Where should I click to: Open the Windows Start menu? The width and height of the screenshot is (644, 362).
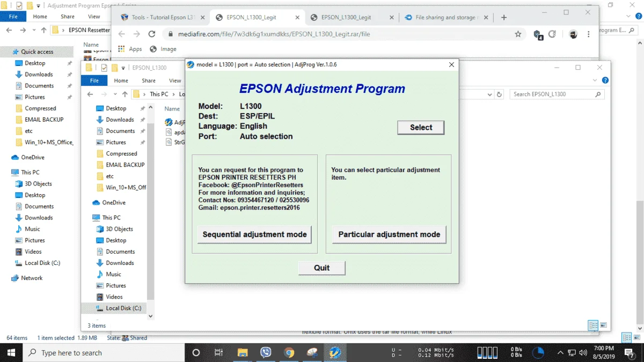tap(11, 352)
